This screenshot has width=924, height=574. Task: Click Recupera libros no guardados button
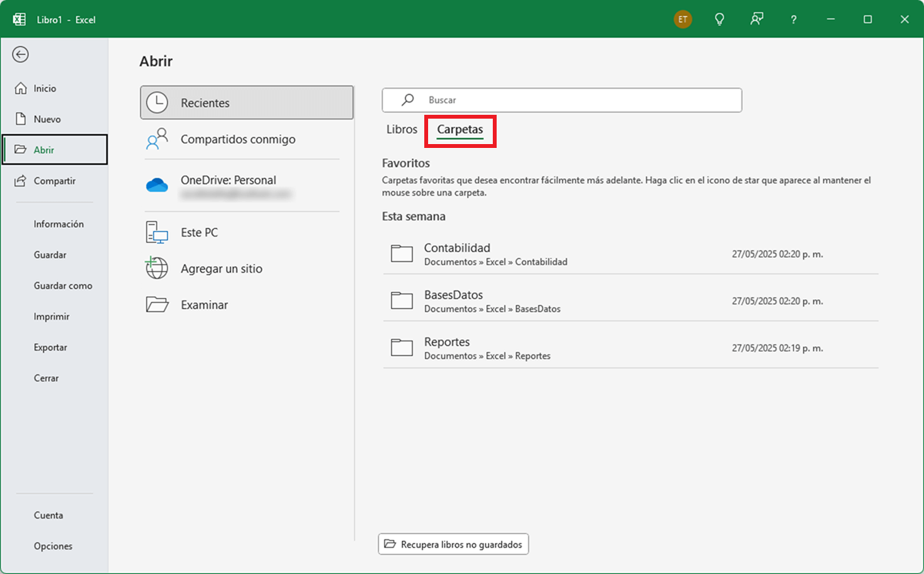[454, 544]
